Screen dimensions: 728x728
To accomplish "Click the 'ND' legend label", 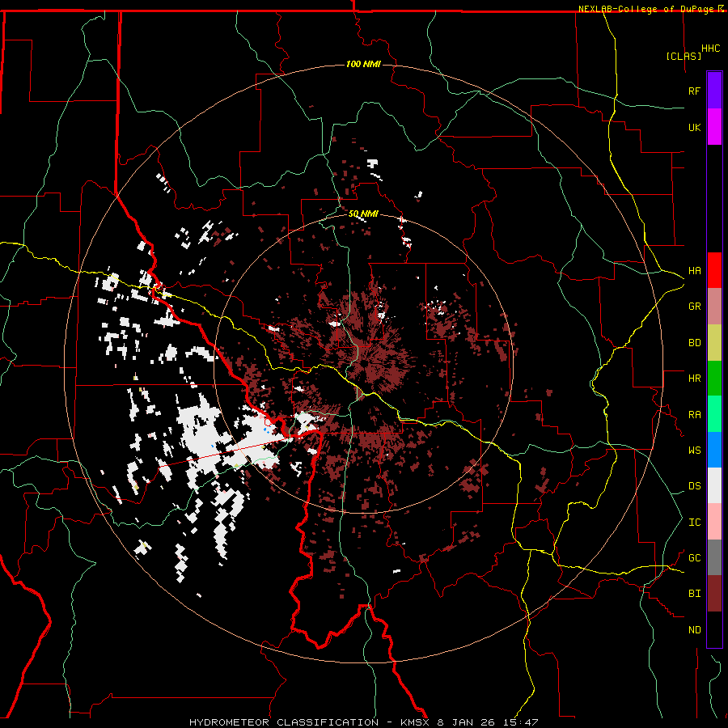I will pyautogui.click(x=694, y=630).
